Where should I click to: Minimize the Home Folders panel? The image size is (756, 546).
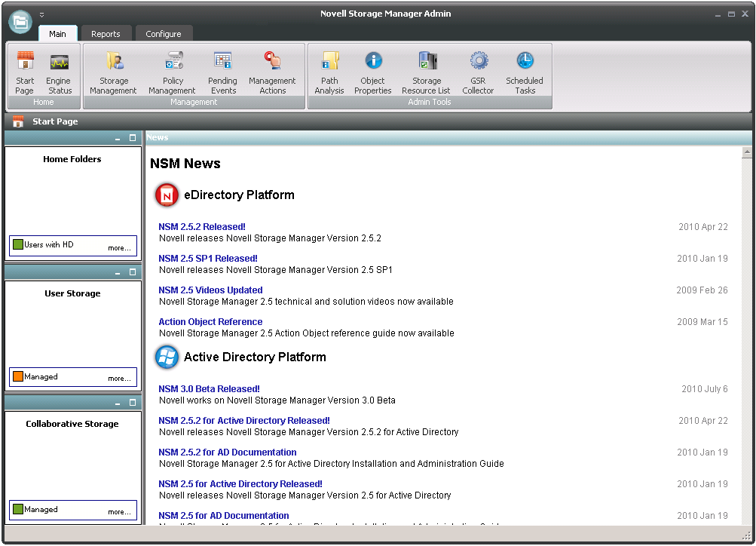[x=118, y=139]
